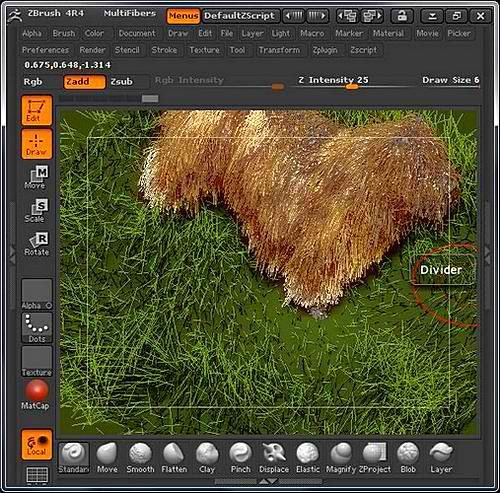The width and height of the screenshot is (500, 493).
Task: Select the Standard brush
Action: click(74, 458)
